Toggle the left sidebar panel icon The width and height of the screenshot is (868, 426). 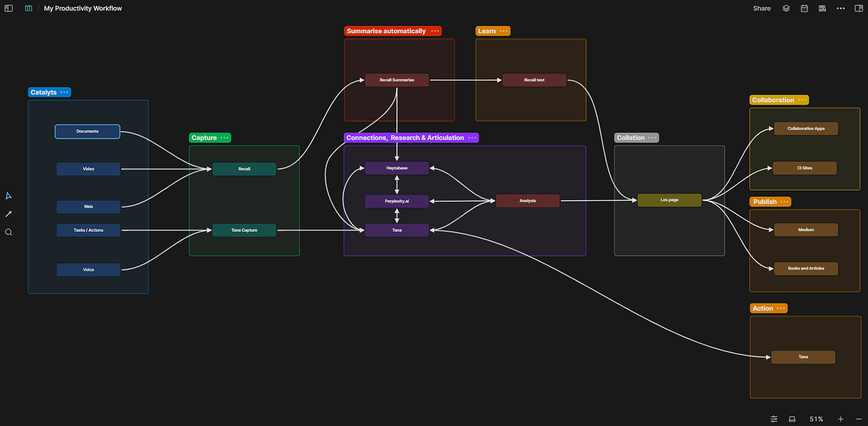(x=8, y=8)
